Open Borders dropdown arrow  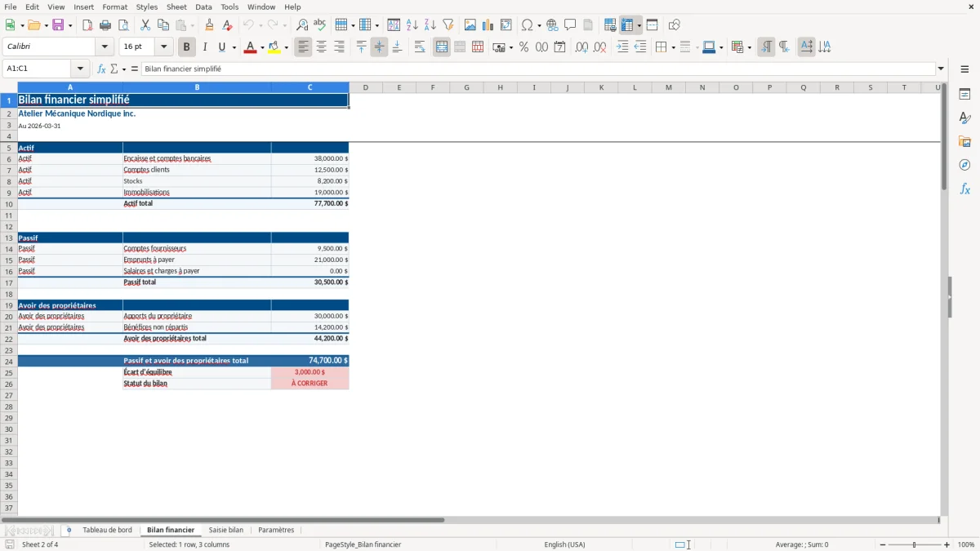coord(672,47)
